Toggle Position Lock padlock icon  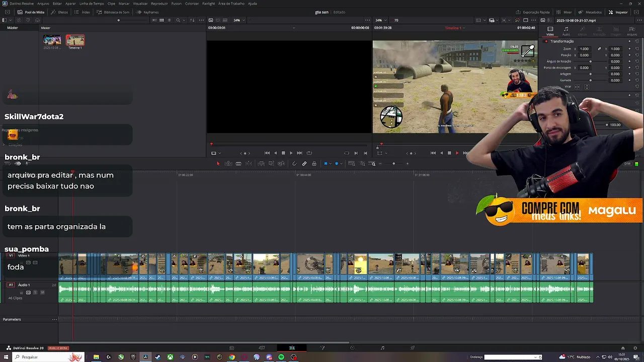point(314,163)
